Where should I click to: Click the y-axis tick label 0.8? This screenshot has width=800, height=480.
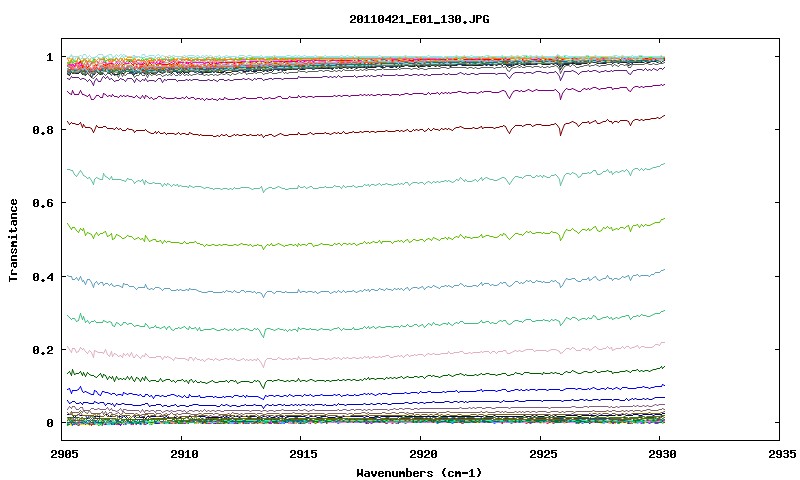(43, 130)
